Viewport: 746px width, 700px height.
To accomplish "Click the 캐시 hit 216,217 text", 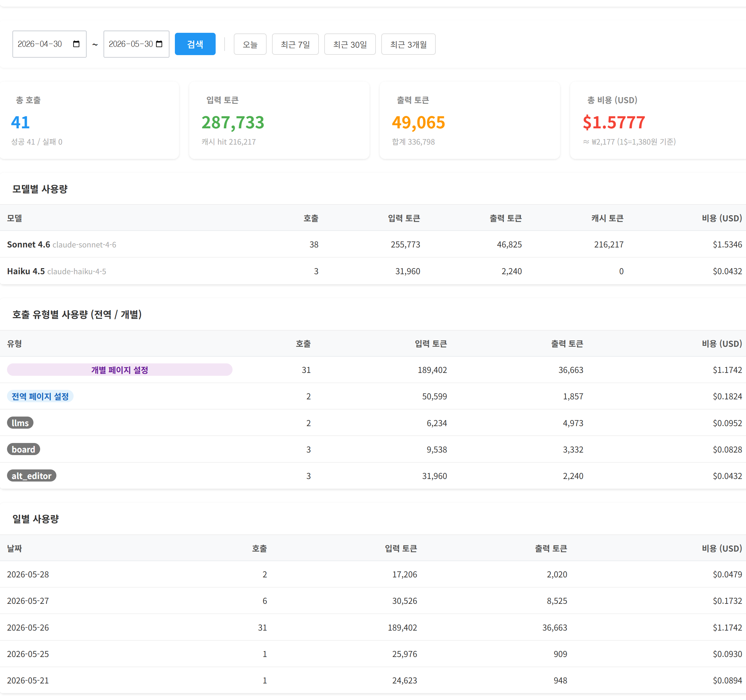I will [x=228, y=142].
